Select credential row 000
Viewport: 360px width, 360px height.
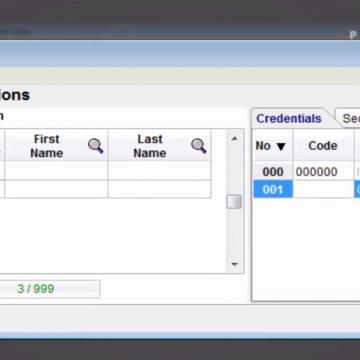273,172
